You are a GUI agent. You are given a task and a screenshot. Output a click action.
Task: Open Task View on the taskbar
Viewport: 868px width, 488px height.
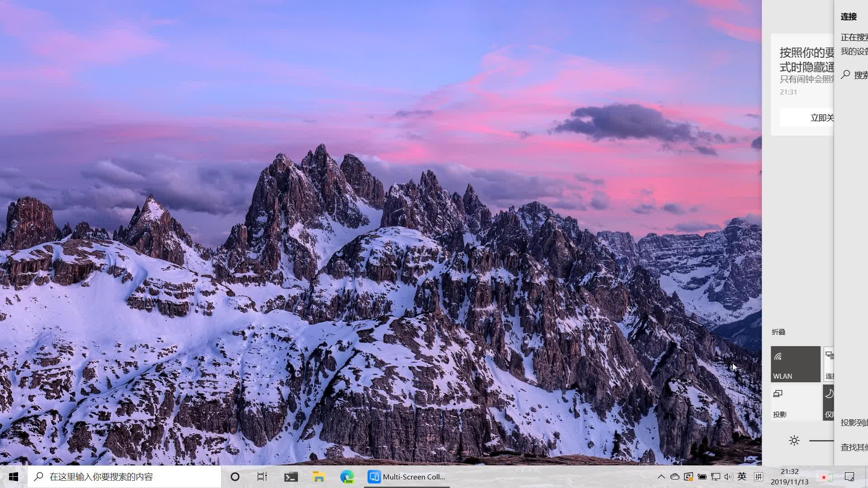[262, 477]
